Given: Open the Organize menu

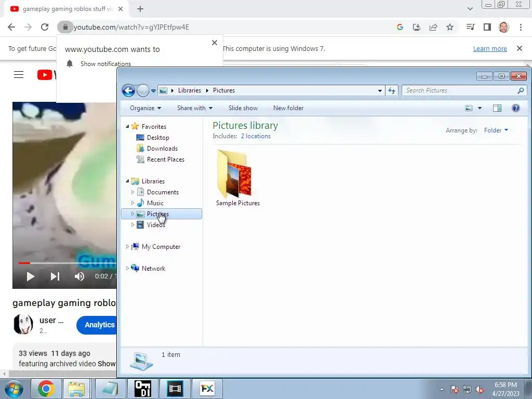Looking at the screenshot, I should point(145,108).
